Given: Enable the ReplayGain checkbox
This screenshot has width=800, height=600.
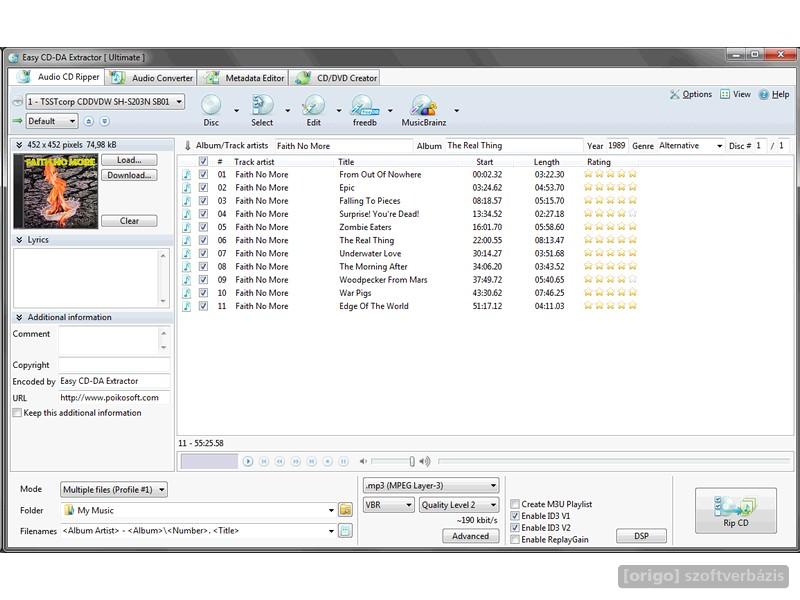Looking at the screenshot, I should coord(515,539).
